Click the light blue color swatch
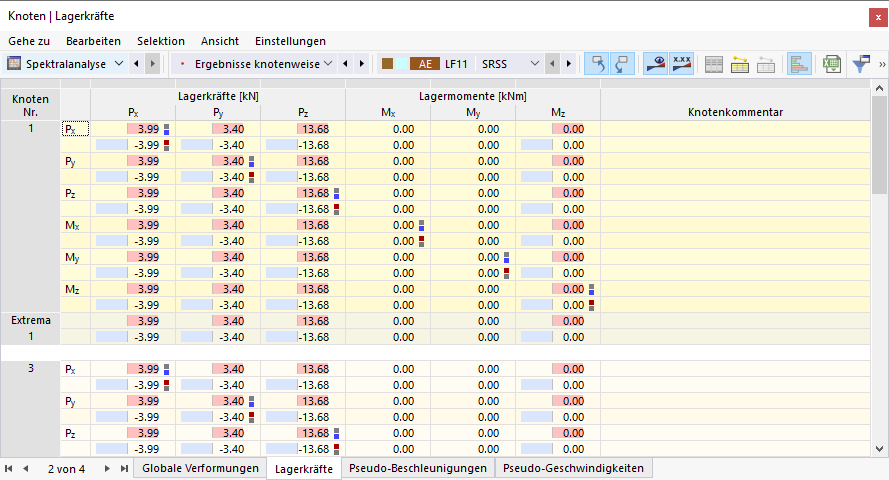 (401, 63)
